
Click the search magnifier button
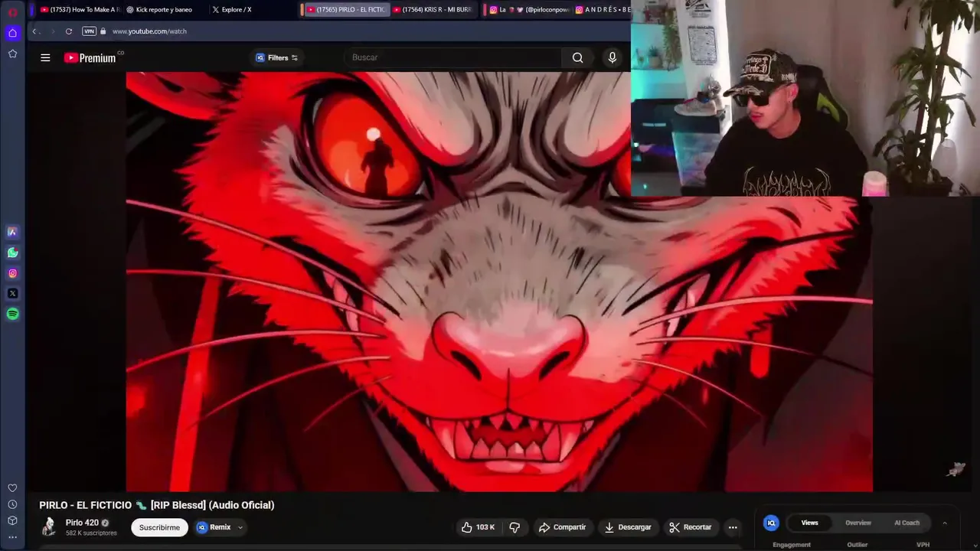[577, 57]
